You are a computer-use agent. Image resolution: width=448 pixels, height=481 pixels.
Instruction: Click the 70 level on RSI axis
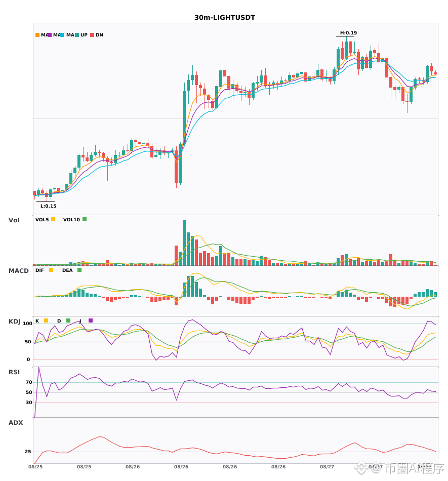[29, 382]
